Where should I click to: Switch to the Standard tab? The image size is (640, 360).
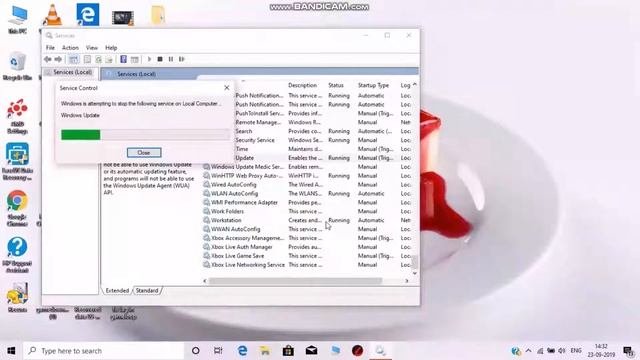pos(147,291)
